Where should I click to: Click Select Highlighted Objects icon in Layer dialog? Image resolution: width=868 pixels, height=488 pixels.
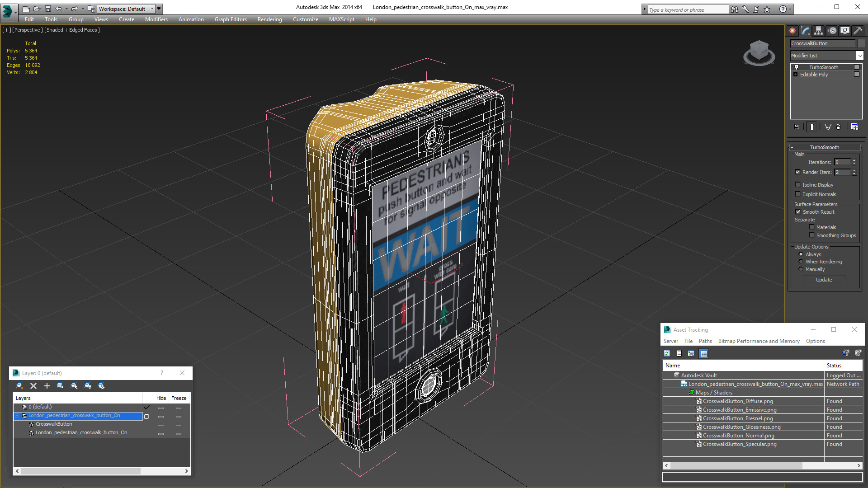tap(61, 386)
